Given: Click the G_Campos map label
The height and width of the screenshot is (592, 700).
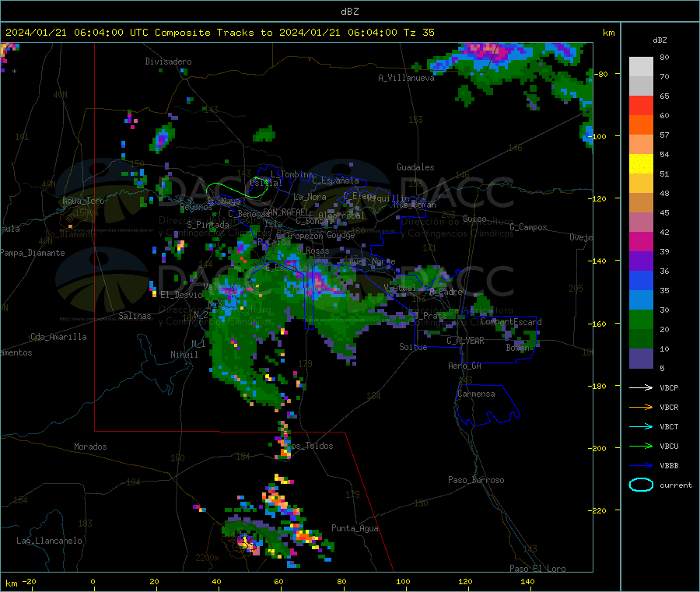Looking at the screenshot, I should click(528, 227).
